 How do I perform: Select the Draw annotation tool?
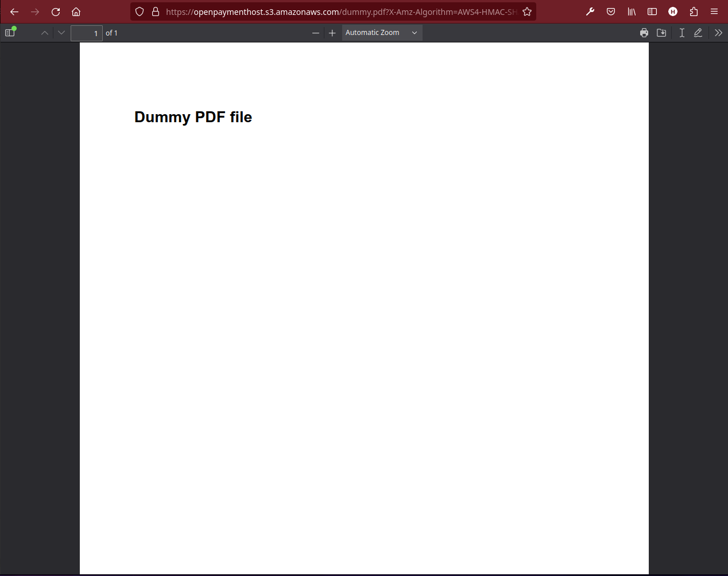coord(698,33)
